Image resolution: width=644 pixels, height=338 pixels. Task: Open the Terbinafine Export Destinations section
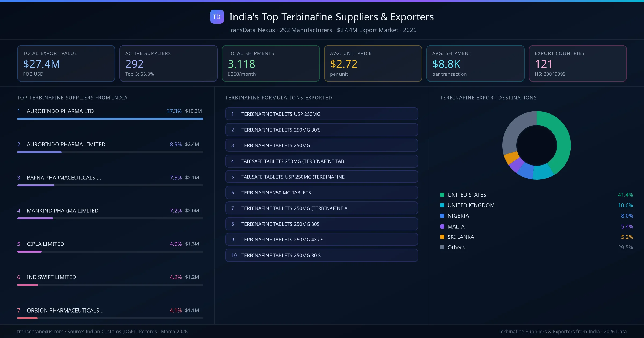[488, 98]
